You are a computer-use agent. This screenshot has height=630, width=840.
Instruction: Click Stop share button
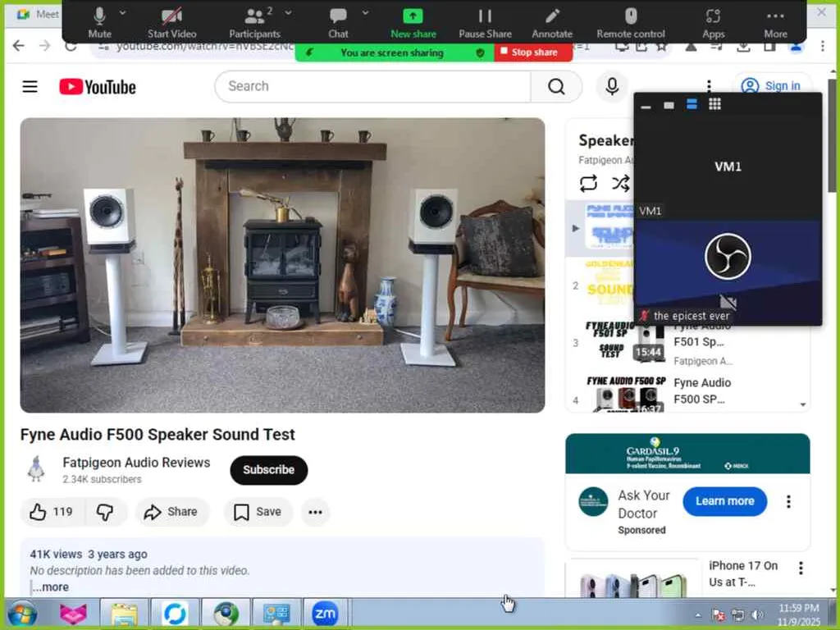click(533, 52)
